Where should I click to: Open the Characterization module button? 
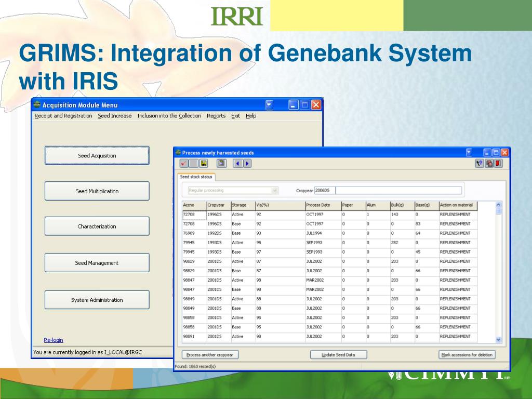tap(97, 227)
